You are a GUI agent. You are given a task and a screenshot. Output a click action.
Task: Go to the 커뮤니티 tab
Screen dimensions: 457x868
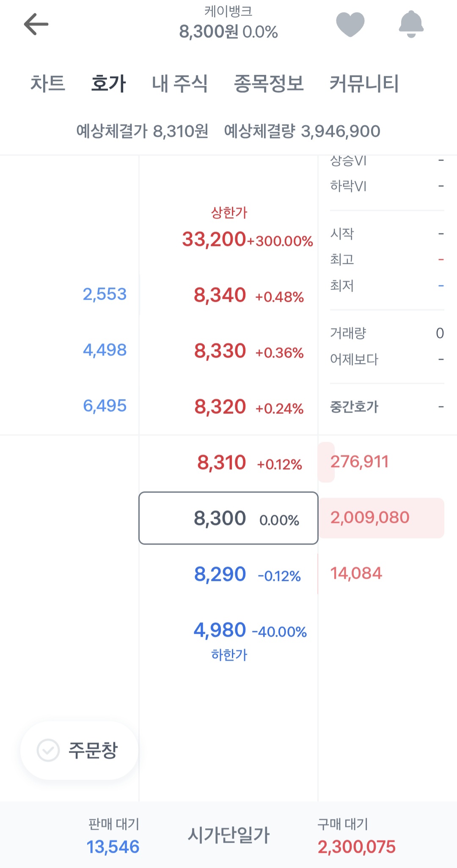coord(364,83)
